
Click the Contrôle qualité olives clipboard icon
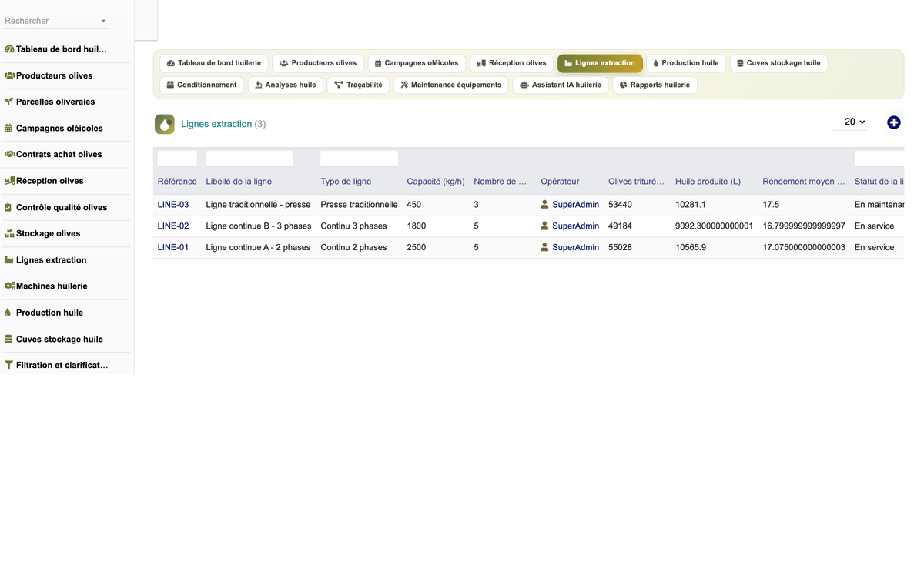coord(8,207)
